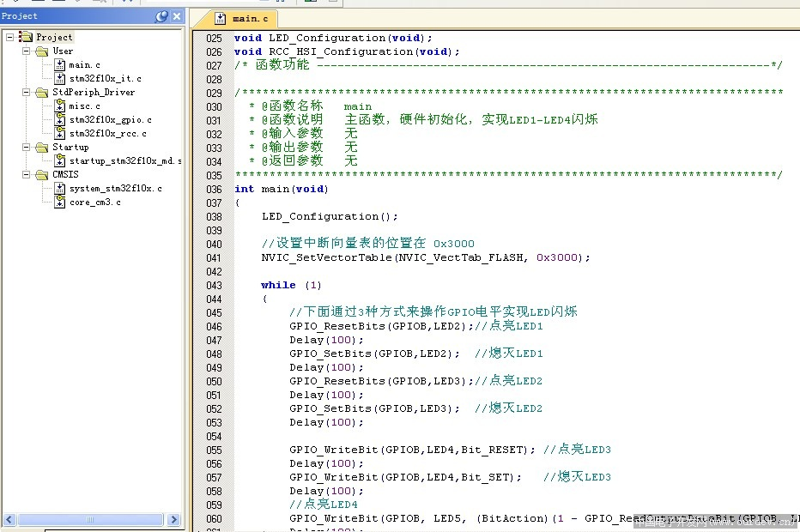Collapse the CMSIS group
This screenshot has width=800, height=532.
tap(26, 174)
